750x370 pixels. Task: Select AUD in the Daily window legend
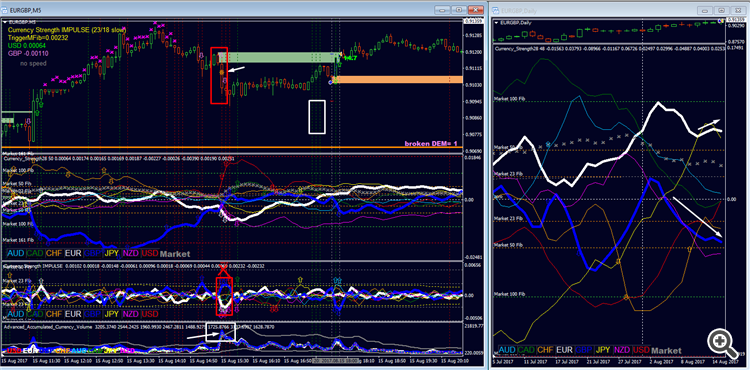pos(507,350)
